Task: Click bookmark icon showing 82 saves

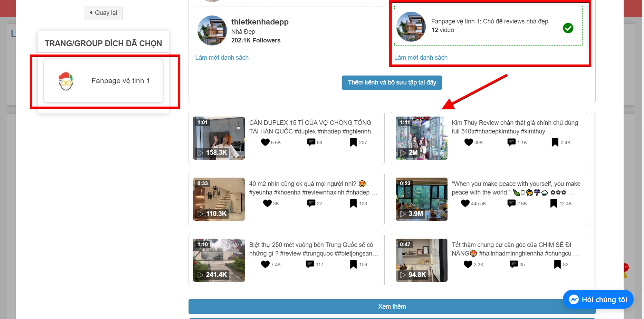Action: coord(557,264)
